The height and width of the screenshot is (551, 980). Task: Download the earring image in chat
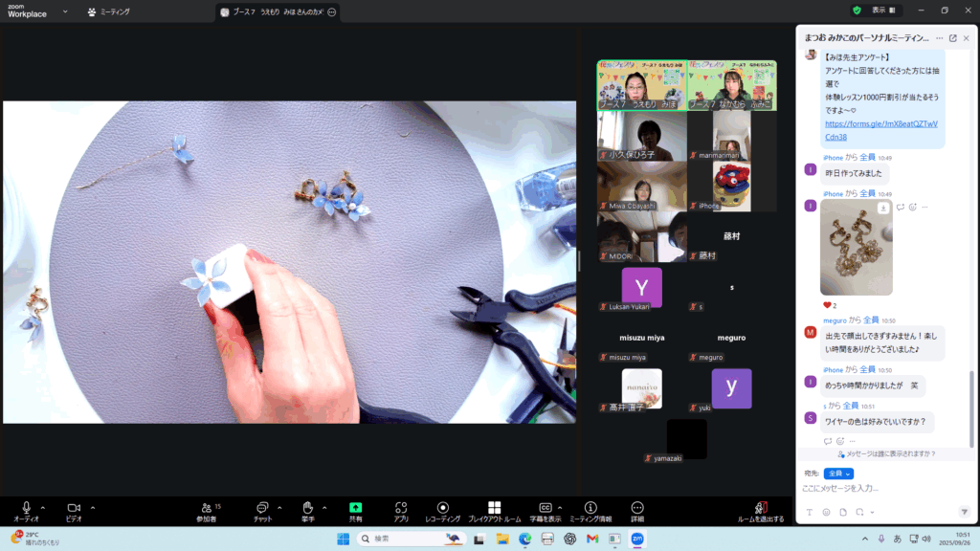point(885,207)
